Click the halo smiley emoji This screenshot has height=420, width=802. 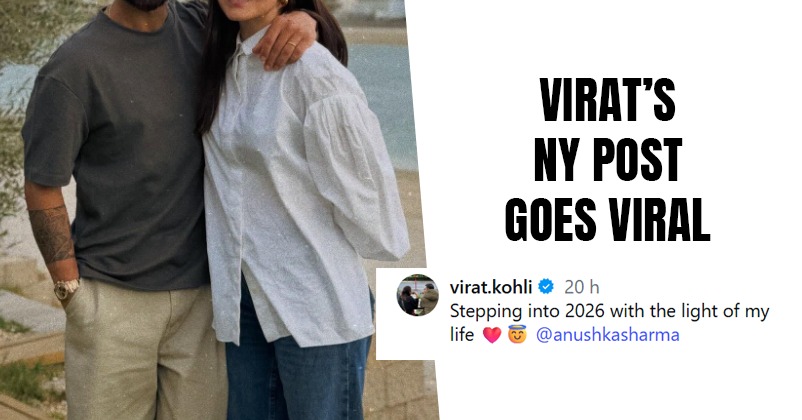point(517,335)
